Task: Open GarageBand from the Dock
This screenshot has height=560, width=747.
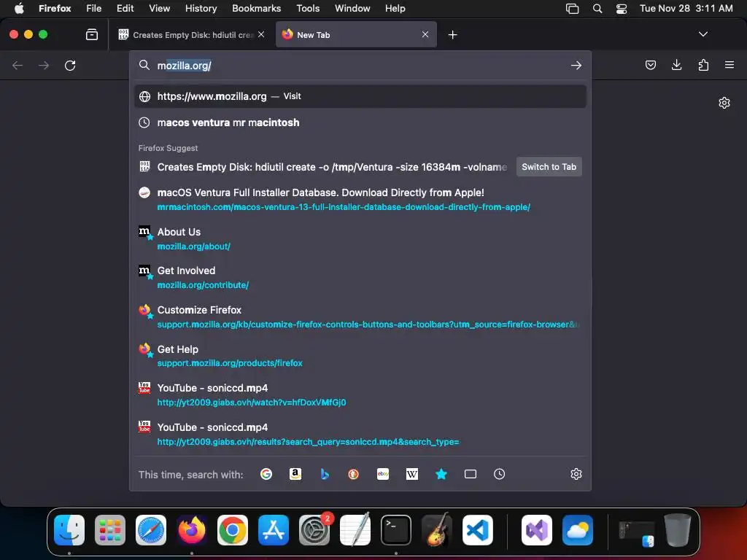Action: 436,530
